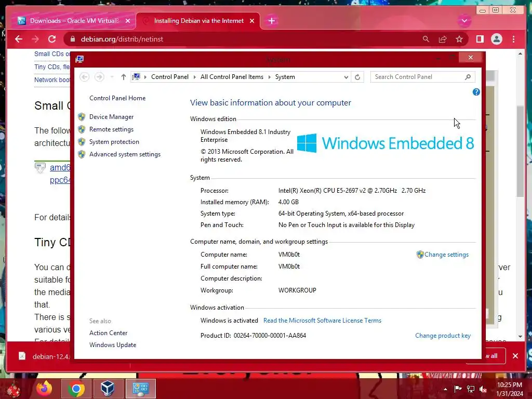Click the Up arrow in the System window
Screen dimensions: 532x399
pos(124,77)
